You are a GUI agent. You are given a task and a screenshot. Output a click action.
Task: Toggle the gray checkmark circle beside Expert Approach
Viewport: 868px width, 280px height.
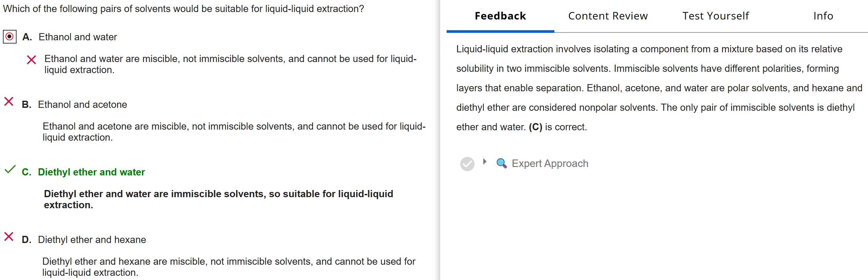pos(467,164)
